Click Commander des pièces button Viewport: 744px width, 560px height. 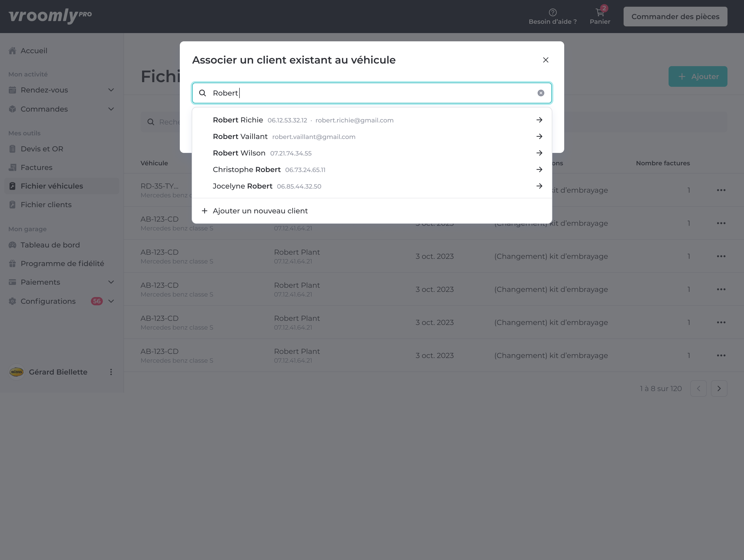[675, 17]
